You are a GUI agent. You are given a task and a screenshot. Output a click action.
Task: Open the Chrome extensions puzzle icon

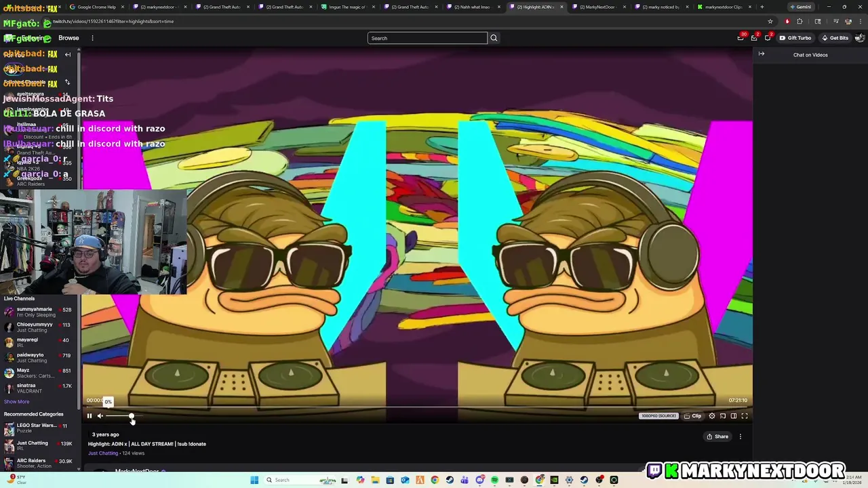[x=800, y=21]
